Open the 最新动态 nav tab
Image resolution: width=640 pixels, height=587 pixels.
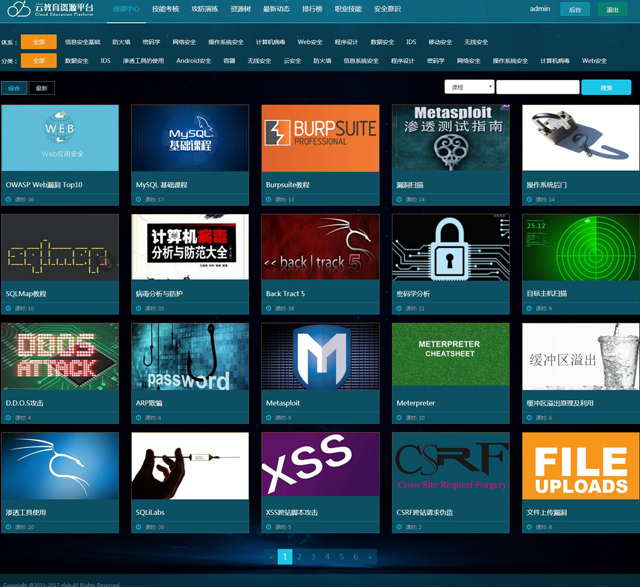coord(276,9)
